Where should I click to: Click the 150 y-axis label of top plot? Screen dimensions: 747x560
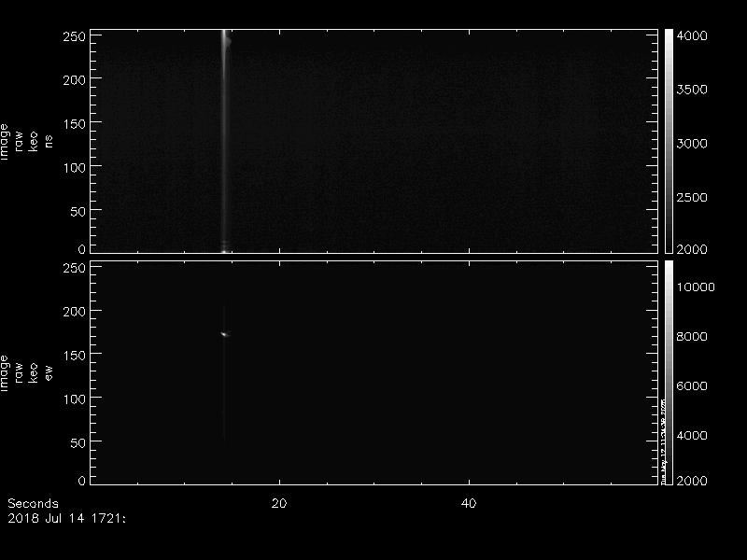(74, 124)
